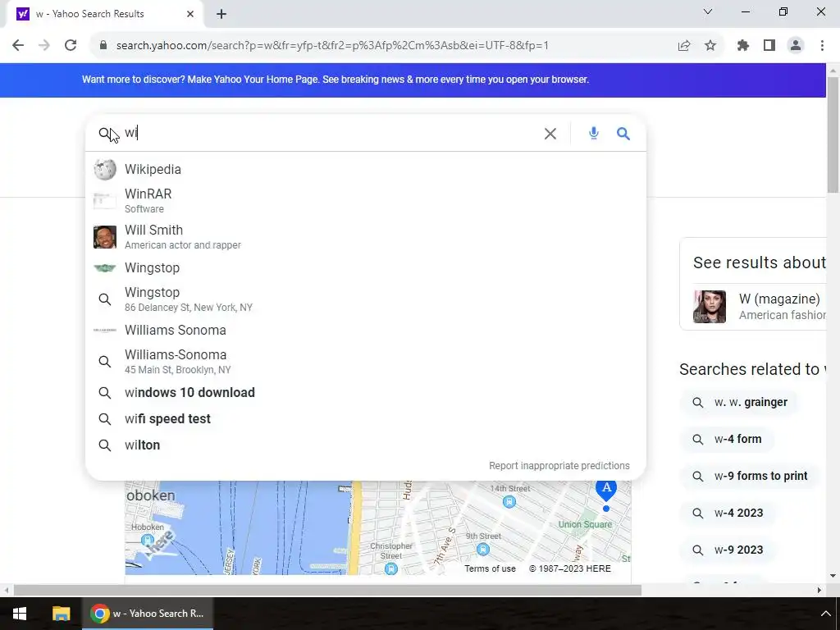The width and height of the screenshot is (840, 630).
Task: Go forward with the forward arrow
Action: pyautogui.click(x=44, y=46)
